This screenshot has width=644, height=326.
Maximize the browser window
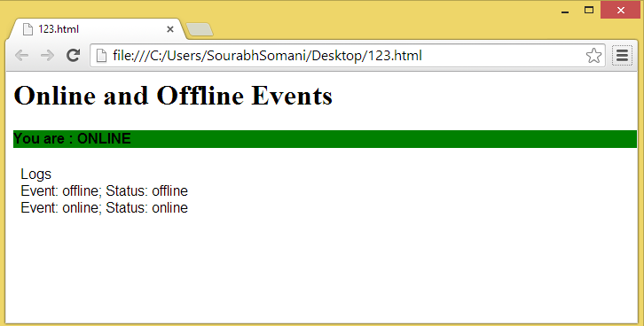589,10
